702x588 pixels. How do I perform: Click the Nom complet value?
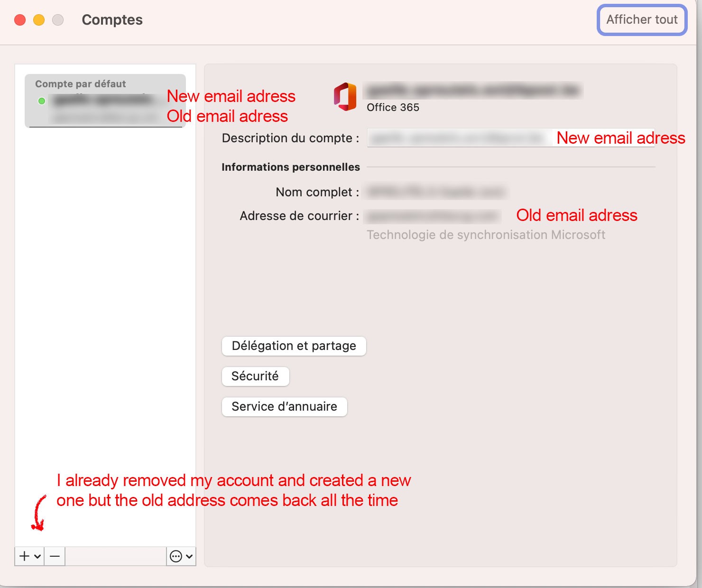tap(436, 192)
